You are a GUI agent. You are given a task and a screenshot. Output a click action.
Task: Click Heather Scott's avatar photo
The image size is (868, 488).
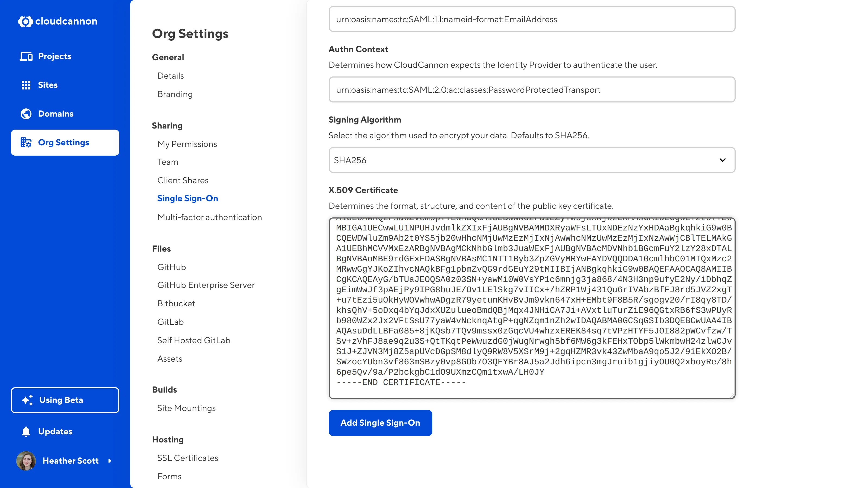tap(26, 461)
